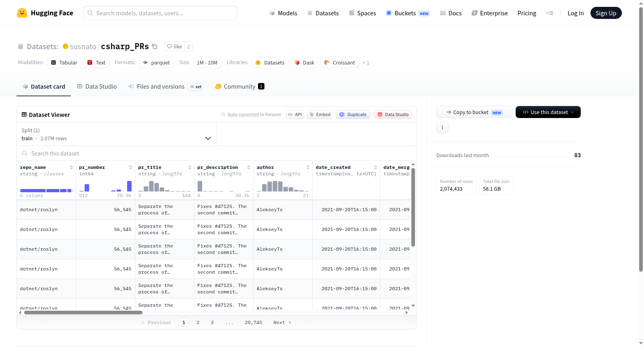This screenshot has width=644, height=347.
Task: Open the Auto-converted to Parquet link
Action: tap(254, 114)
